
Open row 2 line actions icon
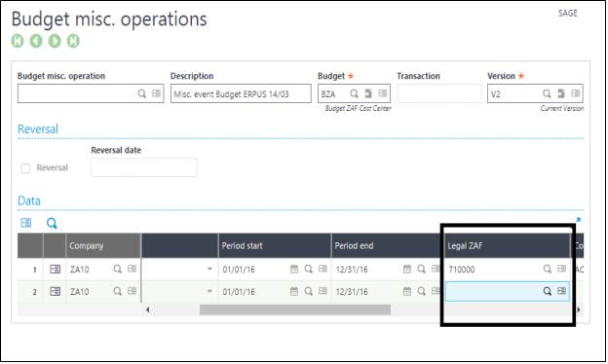point(56,292)
